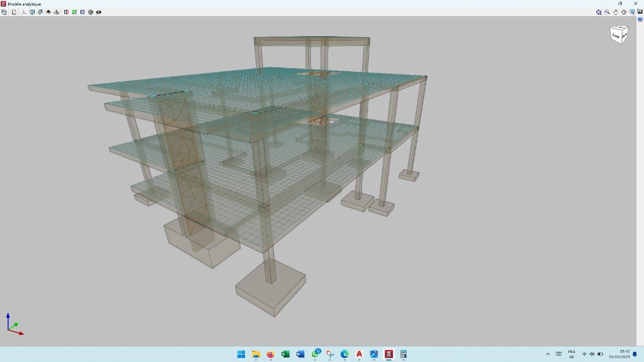The height and width of the screenshot is (362, 644).
Task: Click the green square diagonal icon
Action: pos(74,12)
